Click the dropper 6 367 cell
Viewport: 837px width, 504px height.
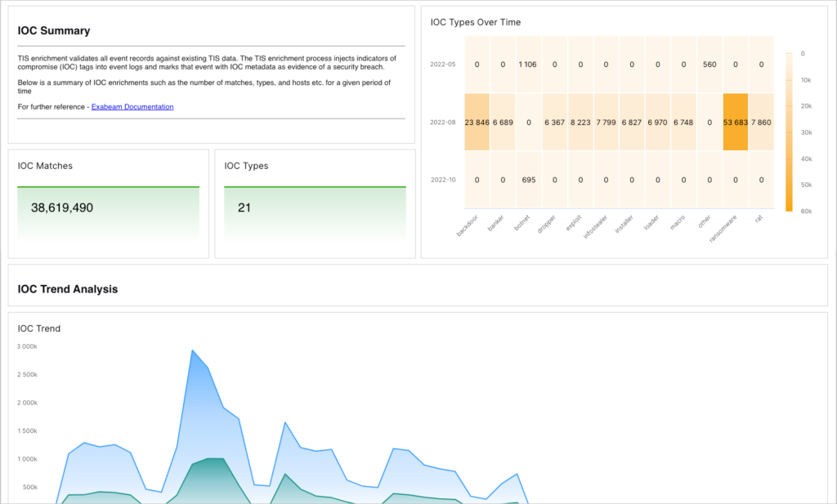click(x=555, y=123)
